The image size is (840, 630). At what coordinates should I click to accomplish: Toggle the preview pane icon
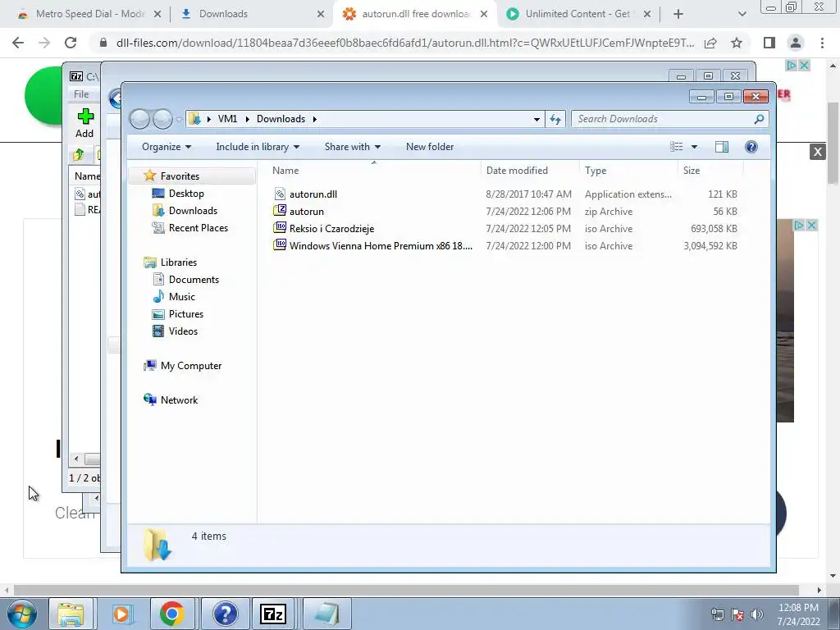coord(722,147)
